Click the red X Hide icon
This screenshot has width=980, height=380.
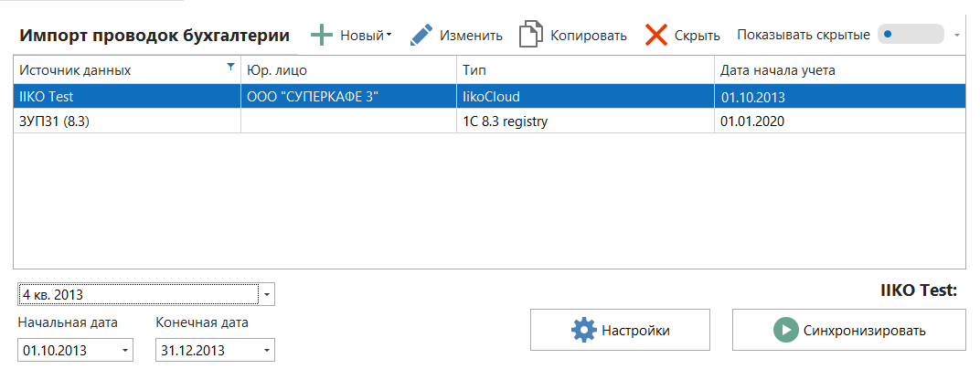656,36
